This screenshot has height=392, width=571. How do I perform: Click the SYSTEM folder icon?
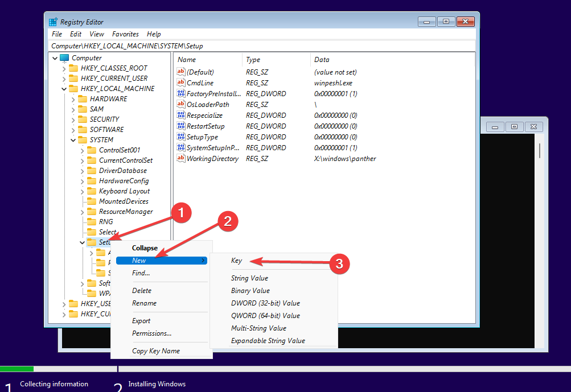83,140
